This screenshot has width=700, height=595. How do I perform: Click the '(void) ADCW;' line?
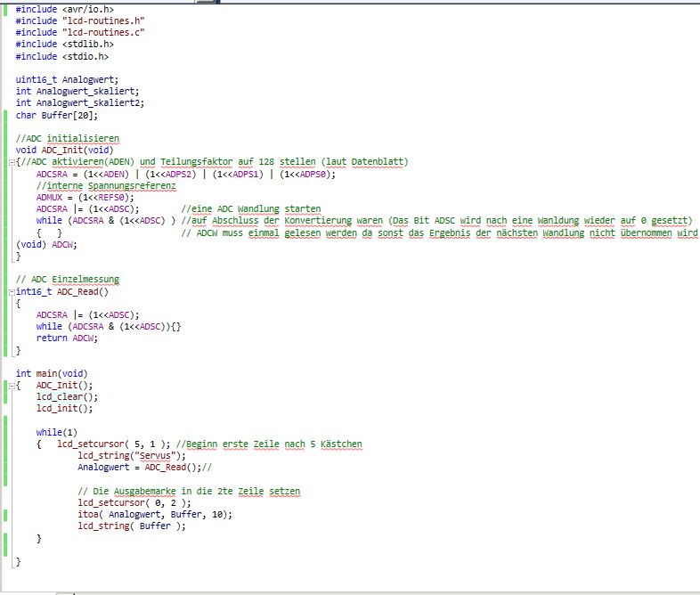point(46,245)
